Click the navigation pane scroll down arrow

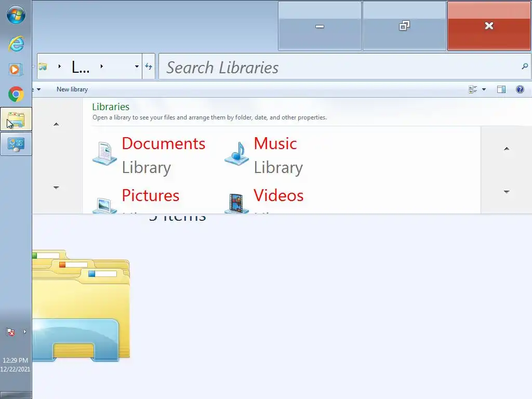tap(56, 187)
